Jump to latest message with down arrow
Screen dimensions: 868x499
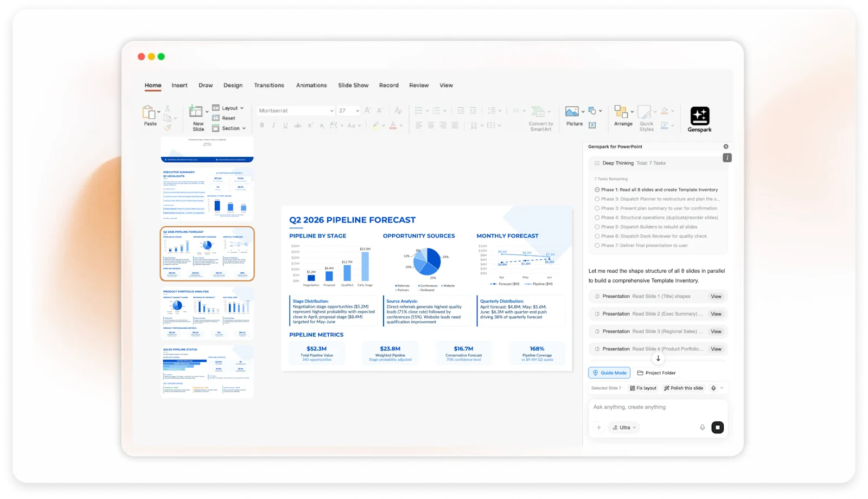click(658, 358)
